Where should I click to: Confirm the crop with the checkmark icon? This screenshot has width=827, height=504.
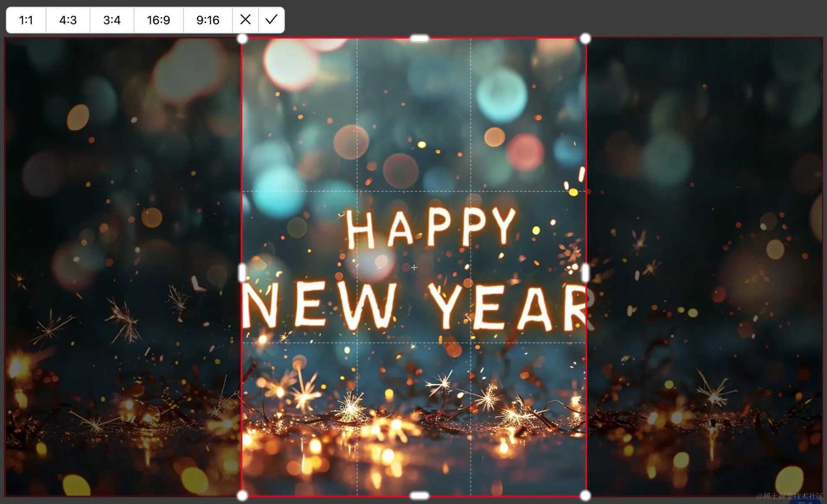[x=271, y=20]
